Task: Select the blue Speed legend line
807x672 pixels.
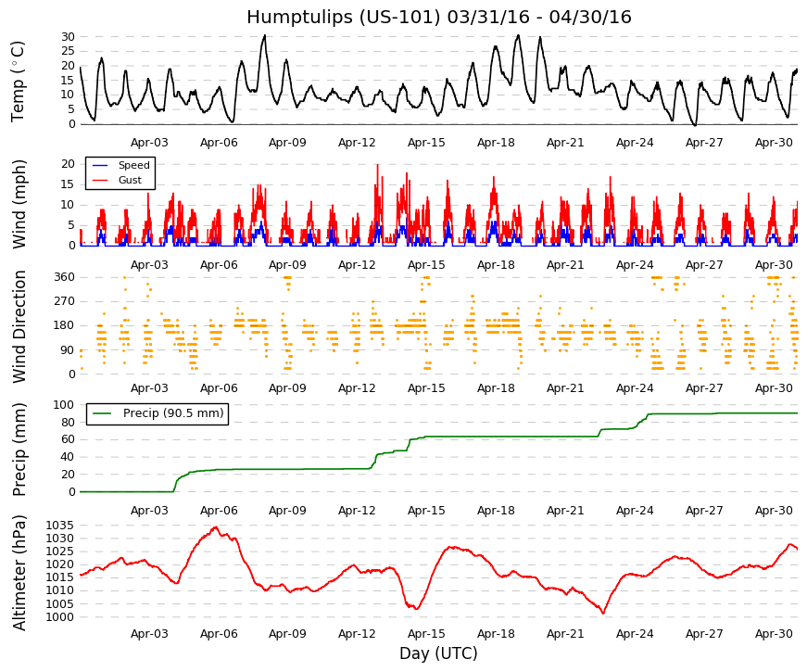Action: coord(100,165)
